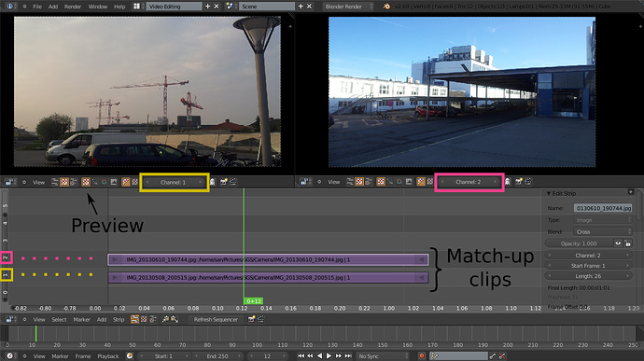This screenshot has width=644, height=361.
Task: Delete the Video Editing layout with X button
Action: point(217,7)
